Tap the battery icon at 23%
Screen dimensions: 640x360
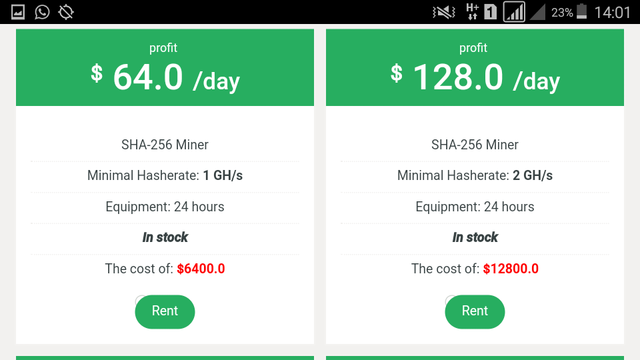tap(582, 12)
